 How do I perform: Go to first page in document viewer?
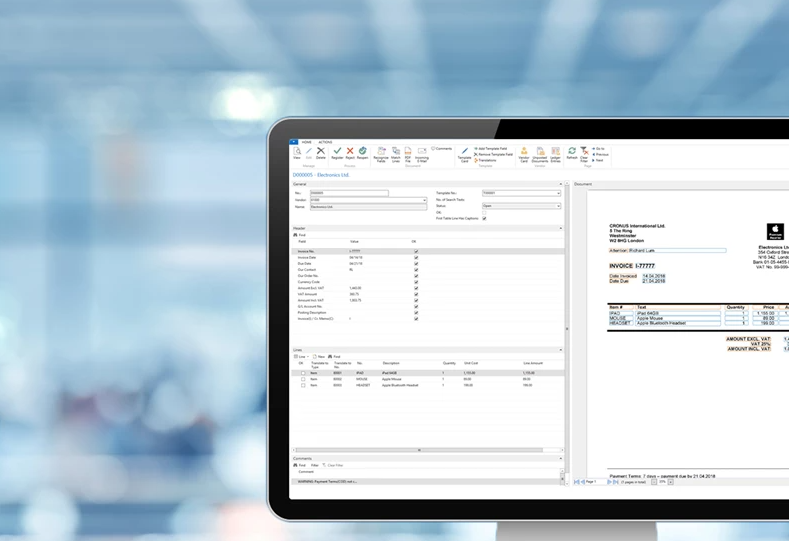pos(577,482)
